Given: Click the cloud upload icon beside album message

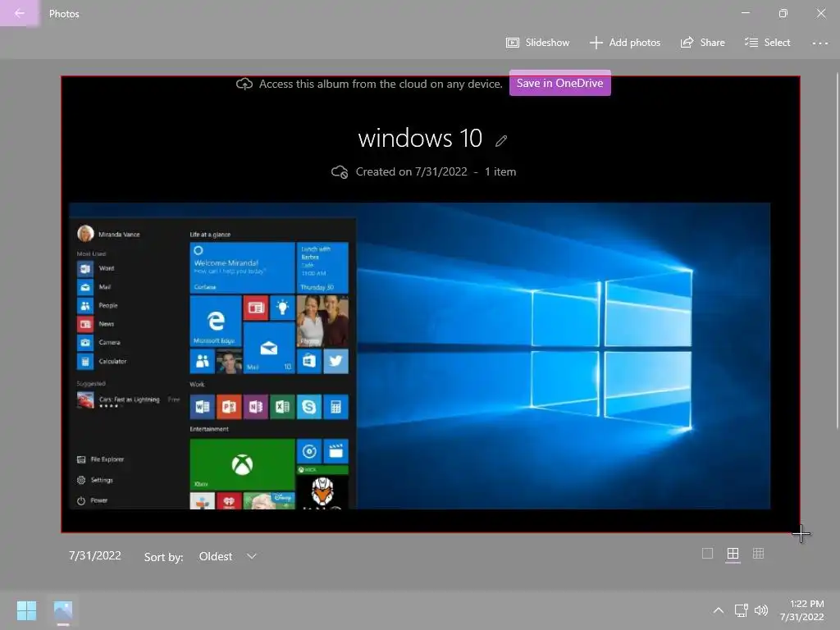Looking at the screenshot, I should click(x=244, y=84).
